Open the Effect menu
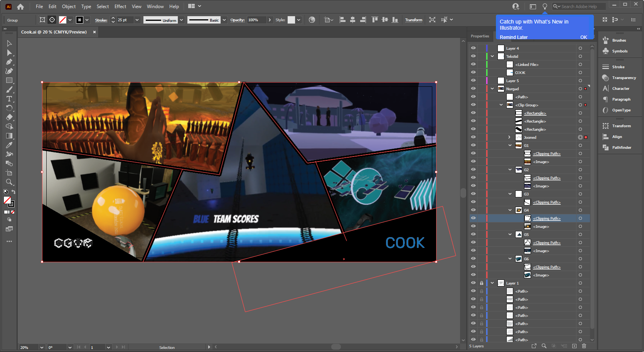 [120, 7]
